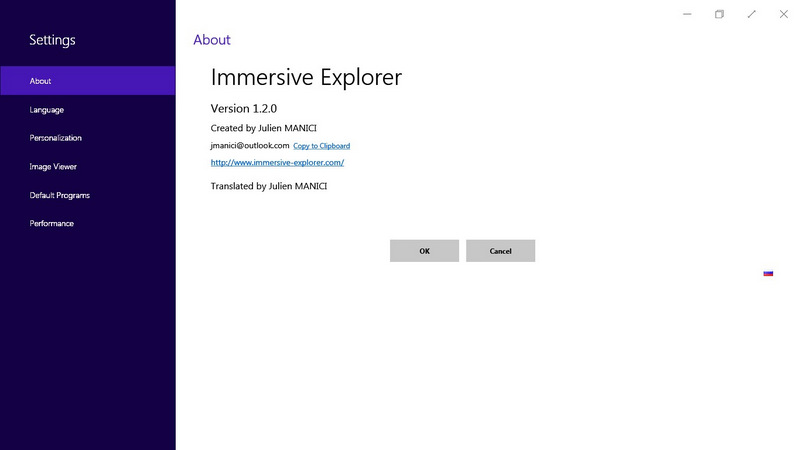The width and height of the screenshot is (800, 450).
Task: Click the OK button
Action: point(424,251)
